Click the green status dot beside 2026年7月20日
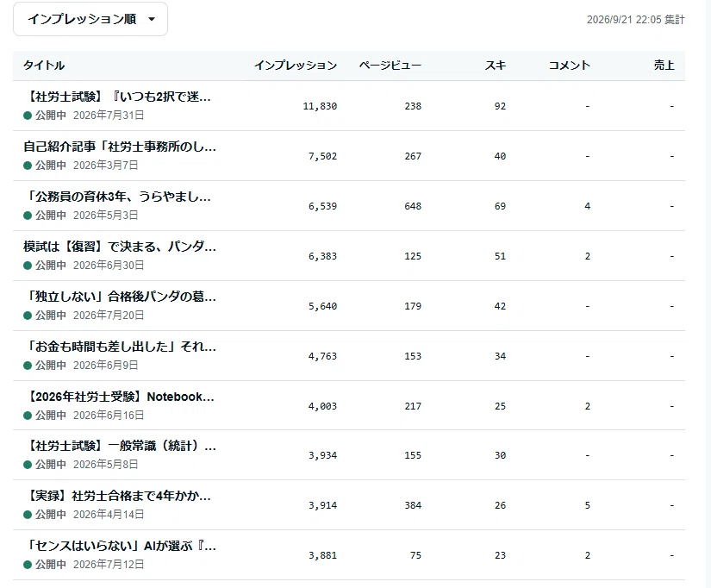 (x=28, y=315)
